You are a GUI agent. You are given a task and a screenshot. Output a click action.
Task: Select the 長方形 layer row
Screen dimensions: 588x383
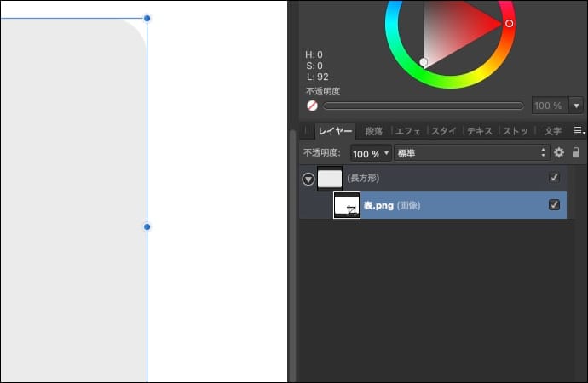(443, 178)
